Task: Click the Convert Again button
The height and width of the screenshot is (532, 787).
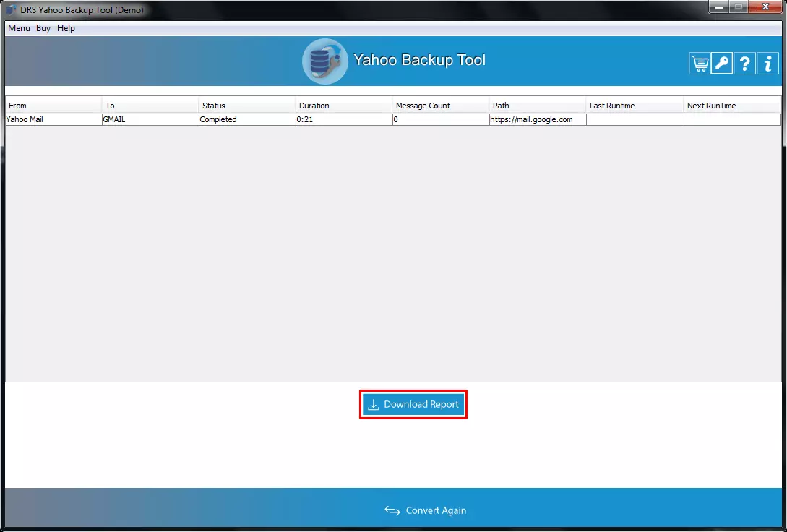Action: [426, 510]
